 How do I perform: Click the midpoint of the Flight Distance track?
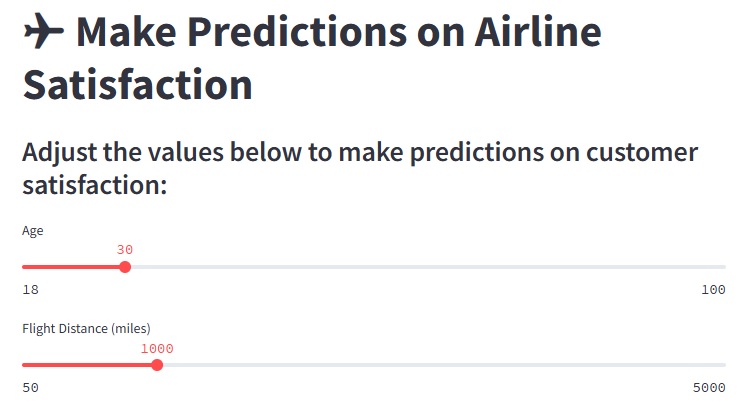pos(374,365)
